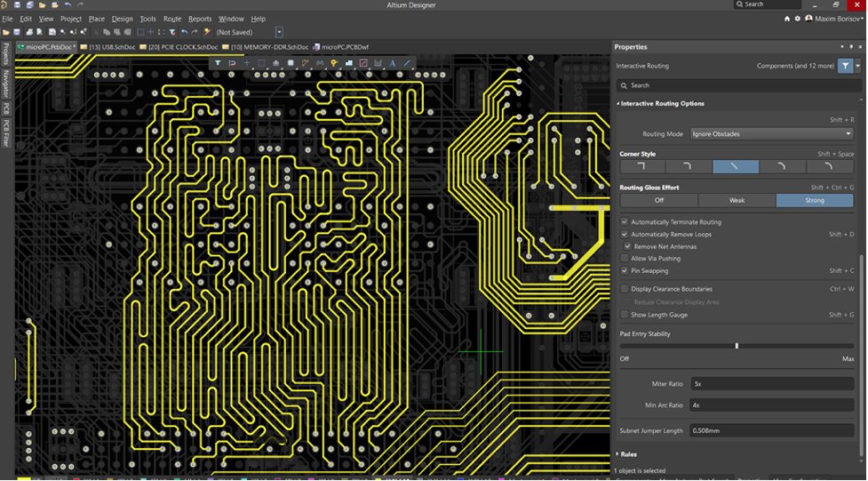This screenshot has height=481, width=868.
Task: Toggle Pin Swapping checkbox
Action: [x=625, y=271]
